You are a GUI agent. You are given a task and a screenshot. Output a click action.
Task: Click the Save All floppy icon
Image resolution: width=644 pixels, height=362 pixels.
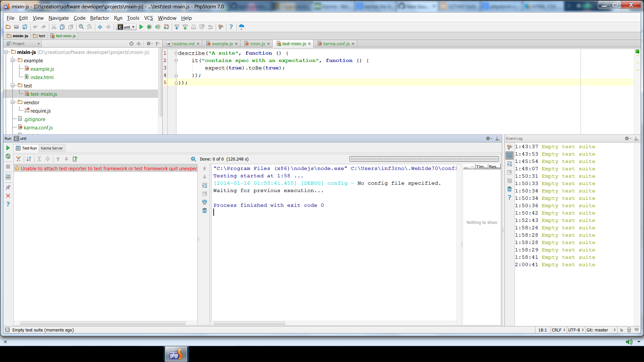click(x=16, y=27)
